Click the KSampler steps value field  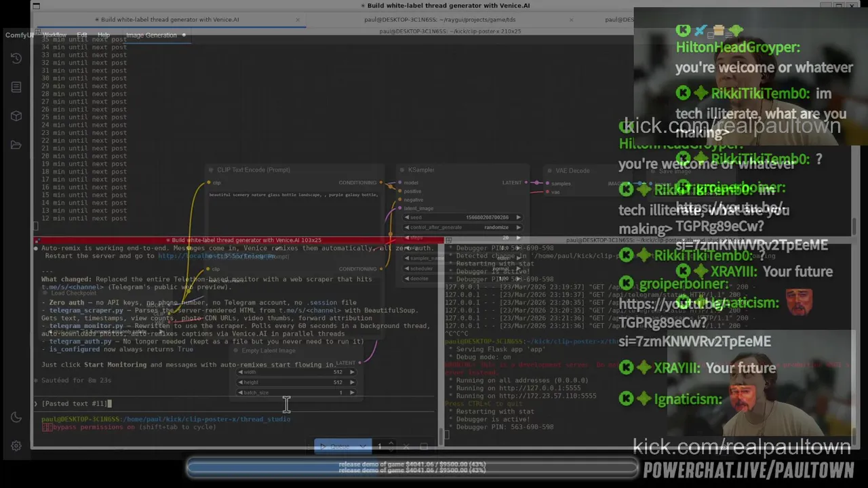pyautogui.click(x=463, y=238)
